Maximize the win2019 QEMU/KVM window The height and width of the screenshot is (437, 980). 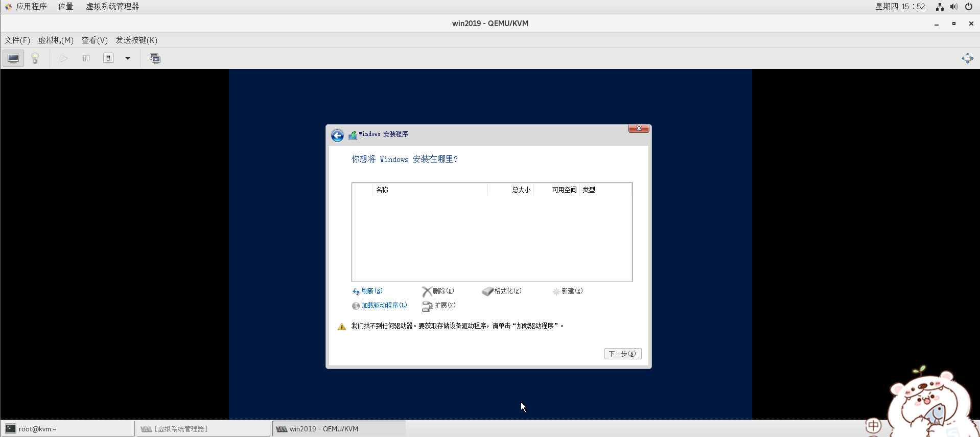(x=954, y=24)
